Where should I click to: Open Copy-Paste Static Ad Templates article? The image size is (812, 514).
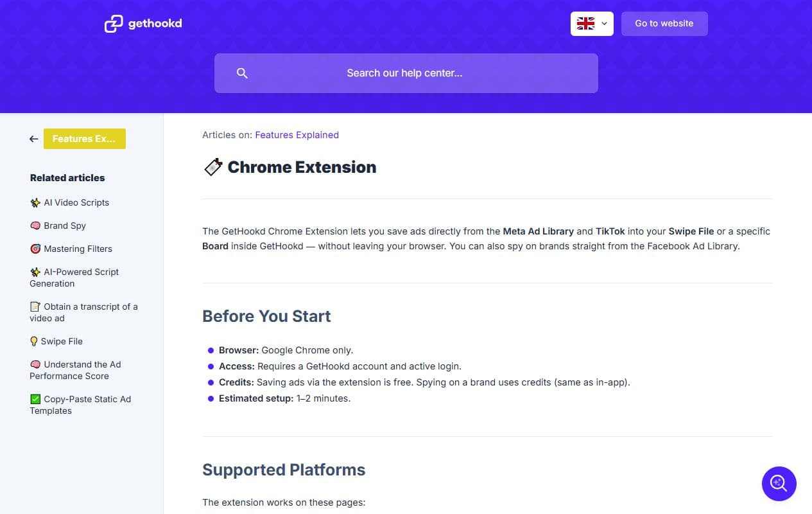pos(80,405)
